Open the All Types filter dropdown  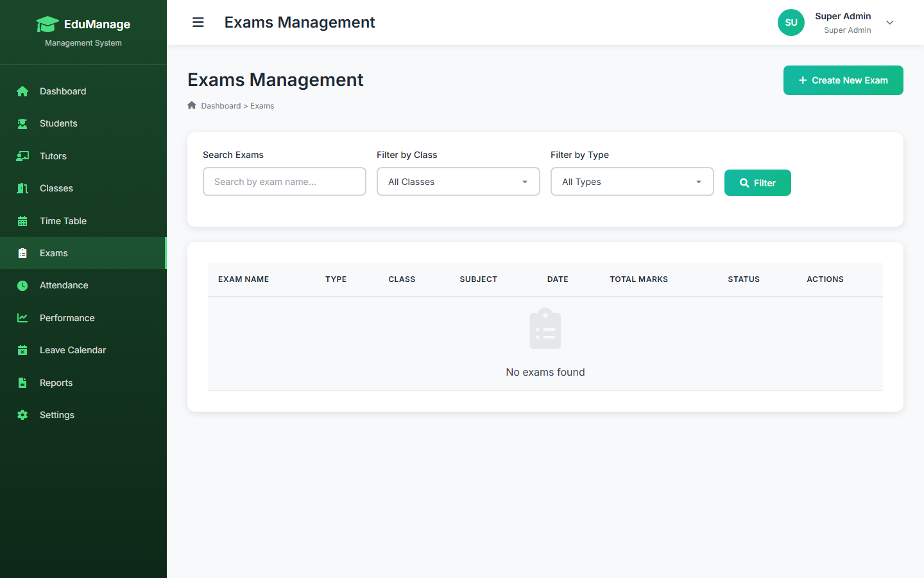pyautogui.click(x=632, y=182)
